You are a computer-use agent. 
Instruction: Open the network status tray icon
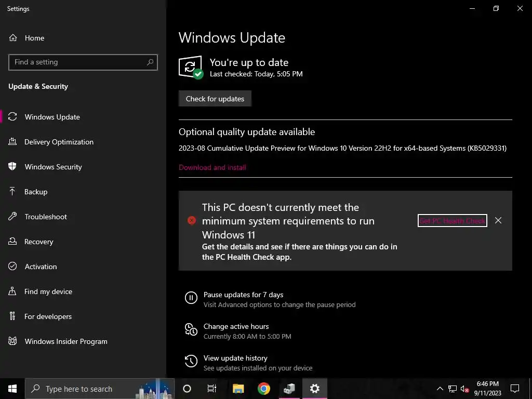tap(453, 389)
